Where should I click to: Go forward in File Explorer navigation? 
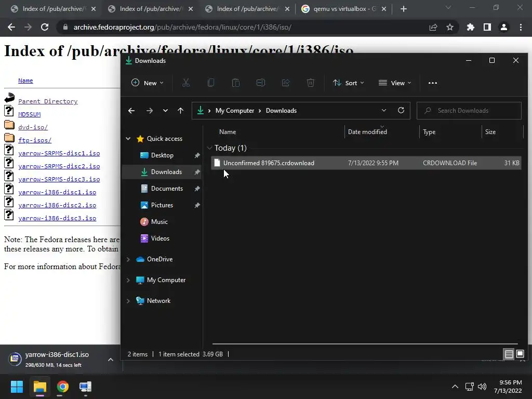149,111
